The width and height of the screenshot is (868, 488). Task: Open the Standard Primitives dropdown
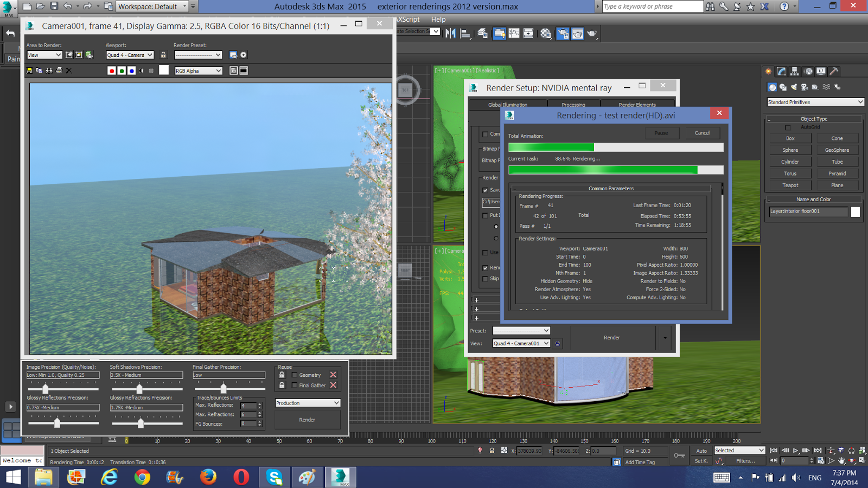click(815, 102)
